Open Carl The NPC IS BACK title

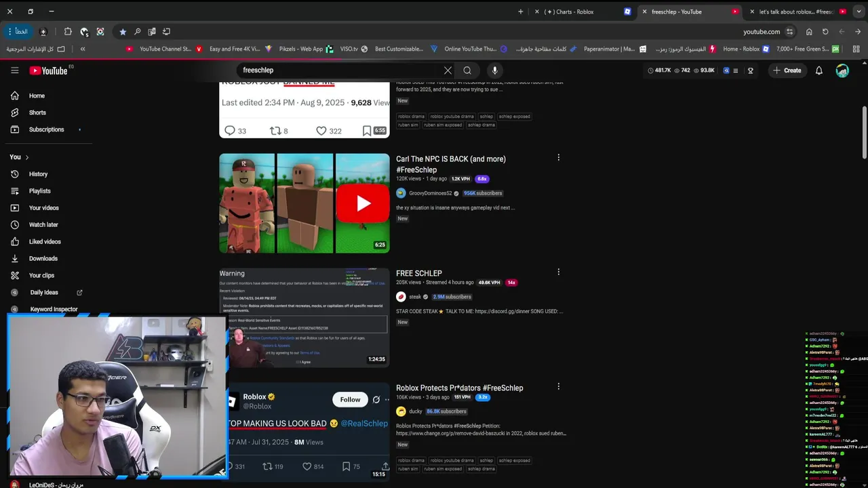click(x=451, y=165)
